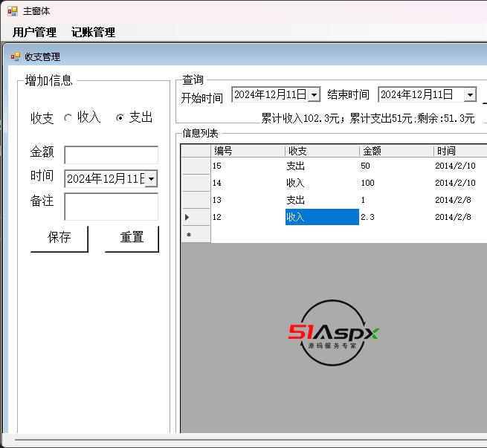Click the 保存 button
This screenshot has width=487, height=448.
click(59, 238)
